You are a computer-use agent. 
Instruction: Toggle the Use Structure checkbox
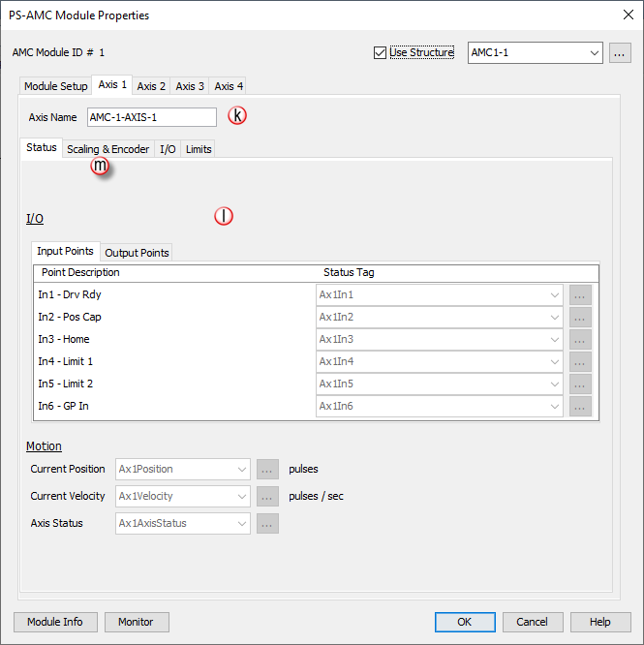click(x=380, y=53)
